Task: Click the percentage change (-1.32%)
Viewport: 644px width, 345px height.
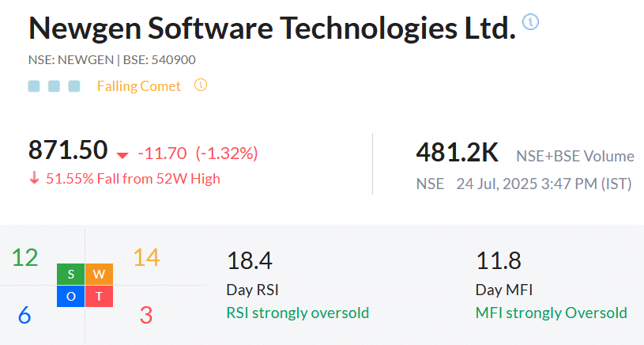Action: (x=227, y=154)
